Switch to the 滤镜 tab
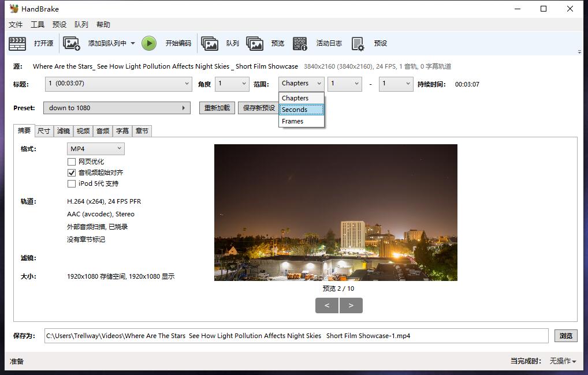This screenshot has width=588, height=375. (x=64, y=131)
